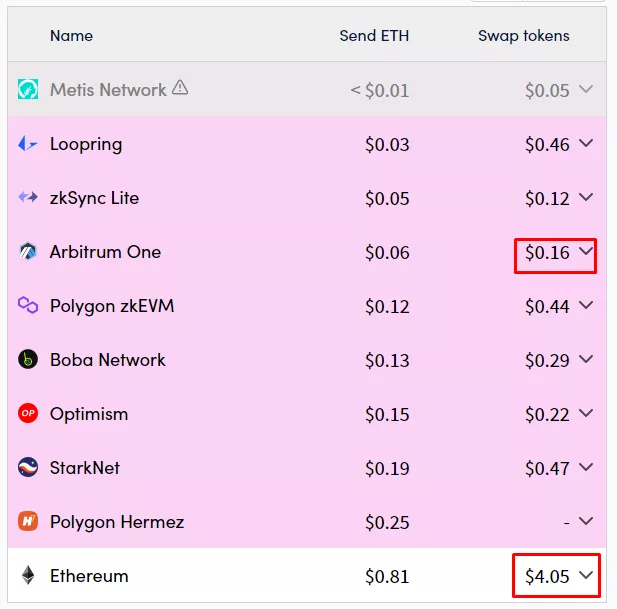Click the StarkNet logo icon
The image size is (617, 609).
[28, 468]
